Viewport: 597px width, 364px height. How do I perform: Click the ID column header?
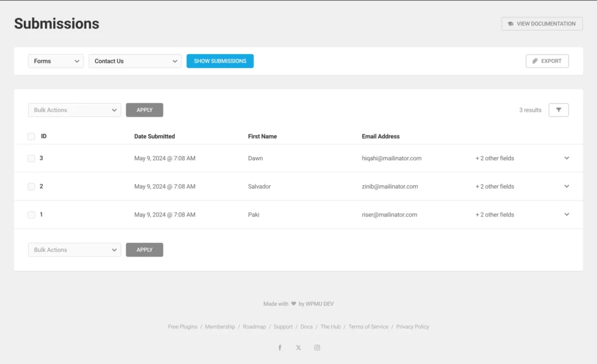point(44,136)
